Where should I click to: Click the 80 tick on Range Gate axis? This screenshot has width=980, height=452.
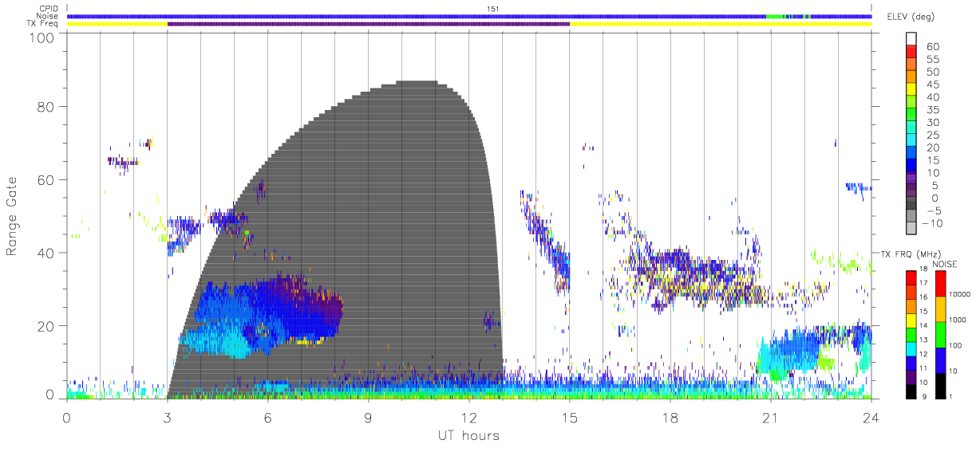click(x=46, y=107)
